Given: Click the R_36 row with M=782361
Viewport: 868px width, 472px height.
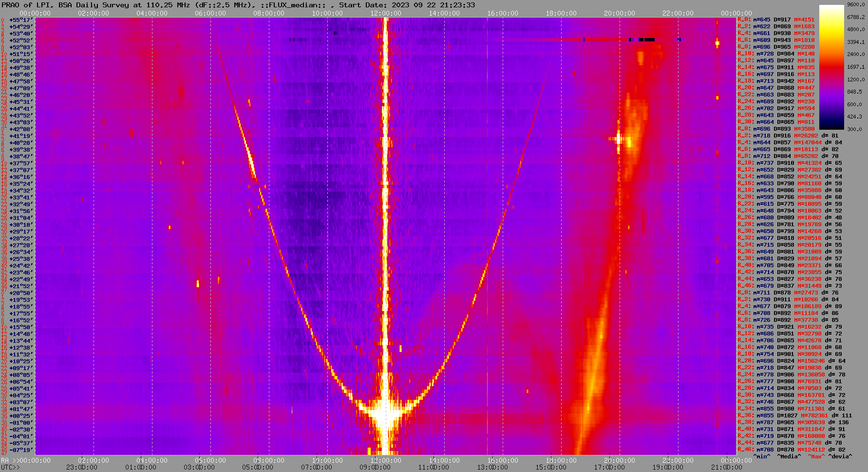Looking at the screenshot, I should [x=795, y=416].
